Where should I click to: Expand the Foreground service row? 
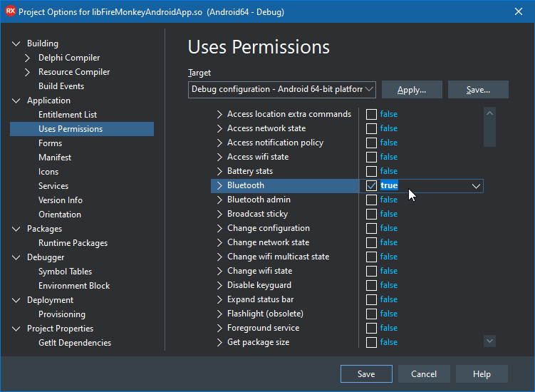[x=219, y=328]
